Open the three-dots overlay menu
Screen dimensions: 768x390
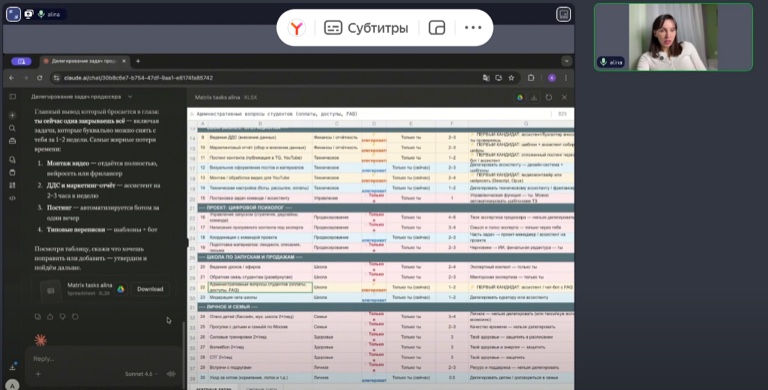tap(473, 28)
